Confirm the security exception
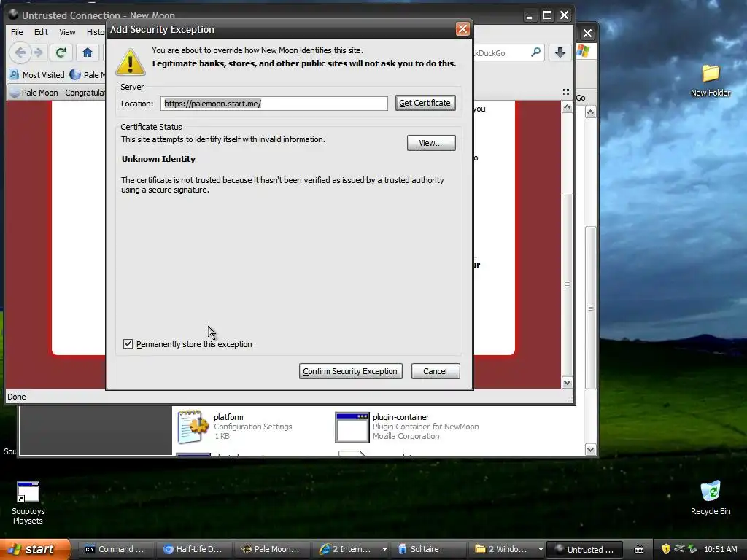747x560 pixels. point(351,371)
